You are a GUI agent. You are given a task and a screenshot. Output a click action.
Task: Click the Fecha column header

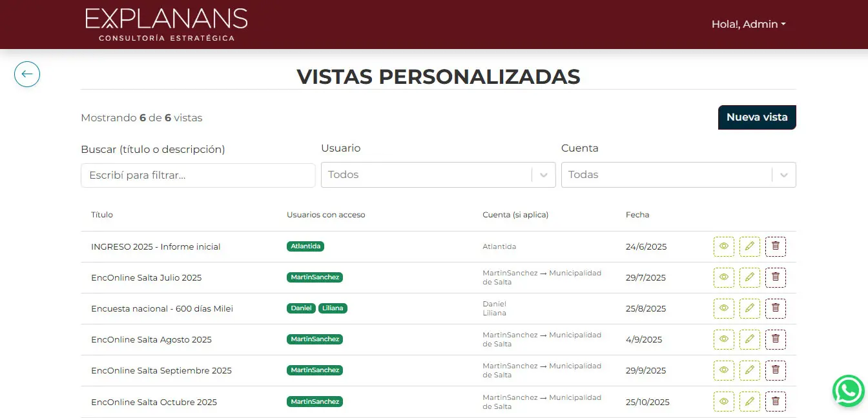click(x=637, y=215)
